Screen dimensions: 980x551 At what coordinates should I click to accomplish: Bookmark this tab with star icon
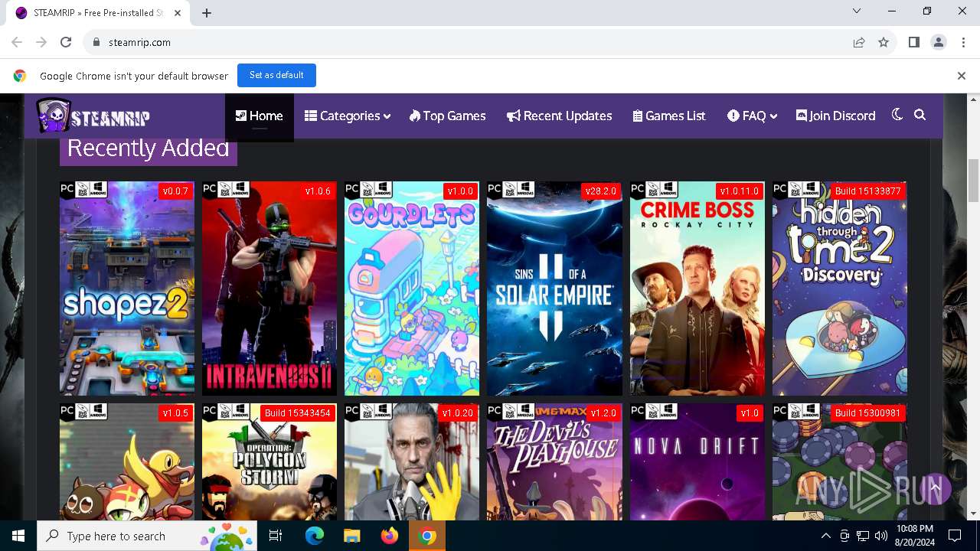tap(884, 42)
